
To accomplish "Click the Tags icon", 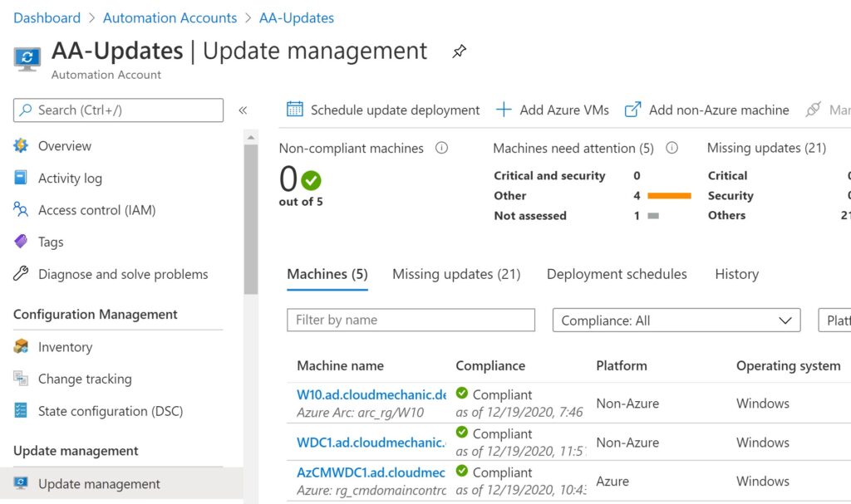I will point(21,242).
